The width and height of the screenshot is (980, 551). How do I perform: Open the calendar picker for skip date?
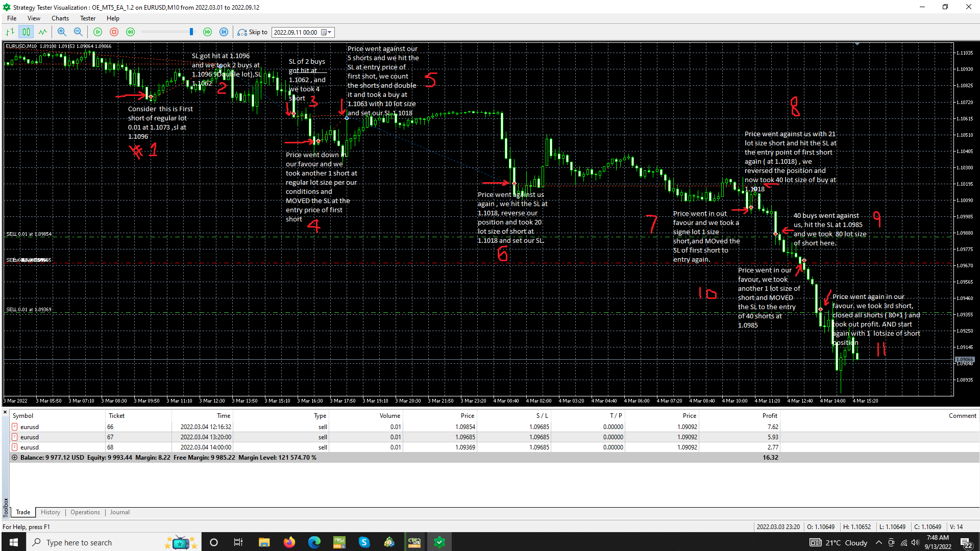coord(325,32)
